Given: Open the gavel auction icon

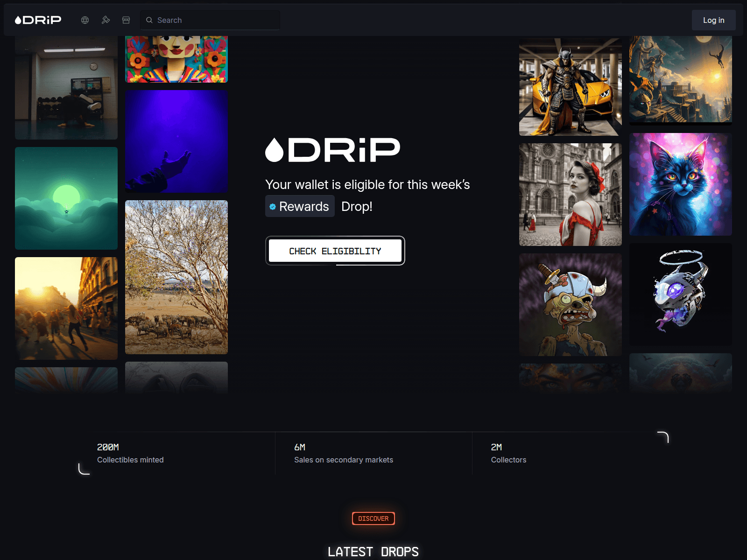Looking at the screenshot, I should [x=106, y=20].
